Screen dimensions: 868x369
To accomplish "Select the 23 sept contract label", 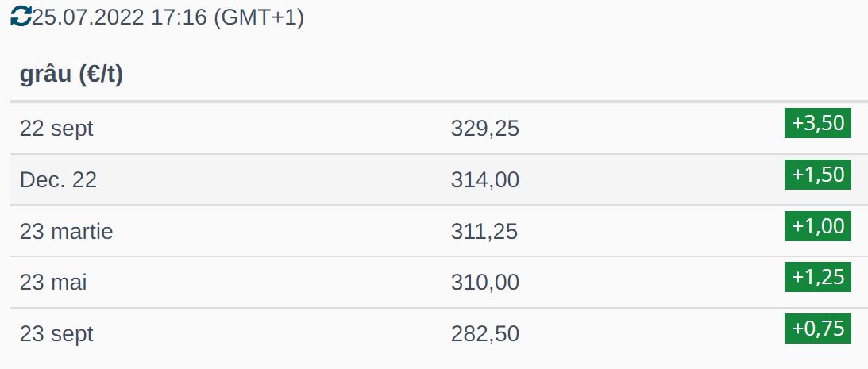I will pos(56,333).
